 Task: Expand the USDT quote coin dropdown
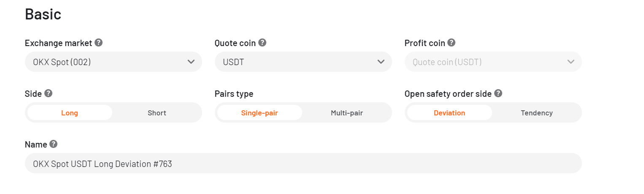pyautogui.click(x=303, y=62)
